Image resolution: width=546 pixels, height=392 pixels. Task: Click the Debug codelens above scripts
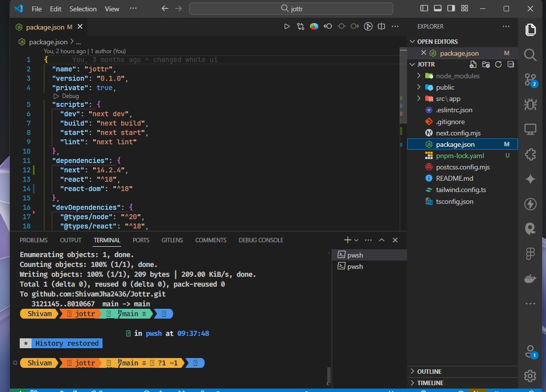click(66, 96)
